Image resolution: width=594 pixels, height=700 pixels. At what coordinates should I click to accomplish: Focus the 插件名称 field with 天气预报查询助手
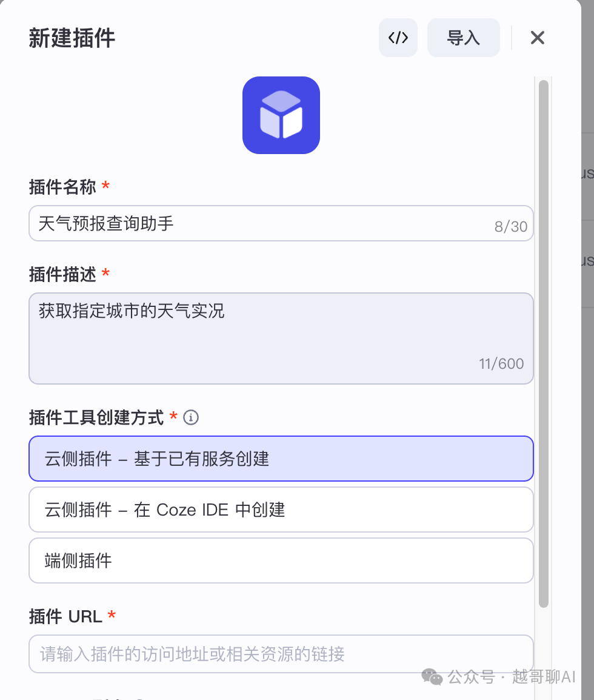pos(281,223)
